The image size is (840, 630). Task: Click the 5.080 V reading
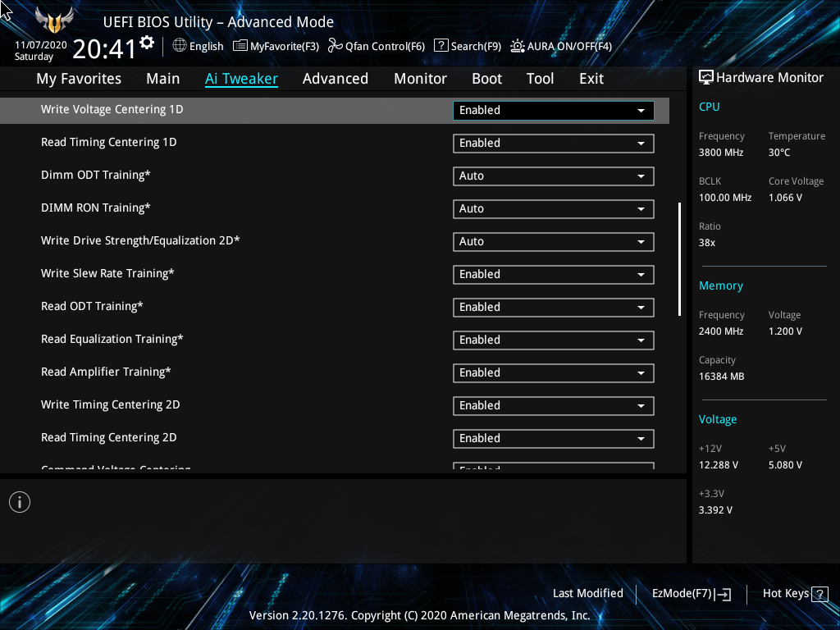[x=785, y=465]
